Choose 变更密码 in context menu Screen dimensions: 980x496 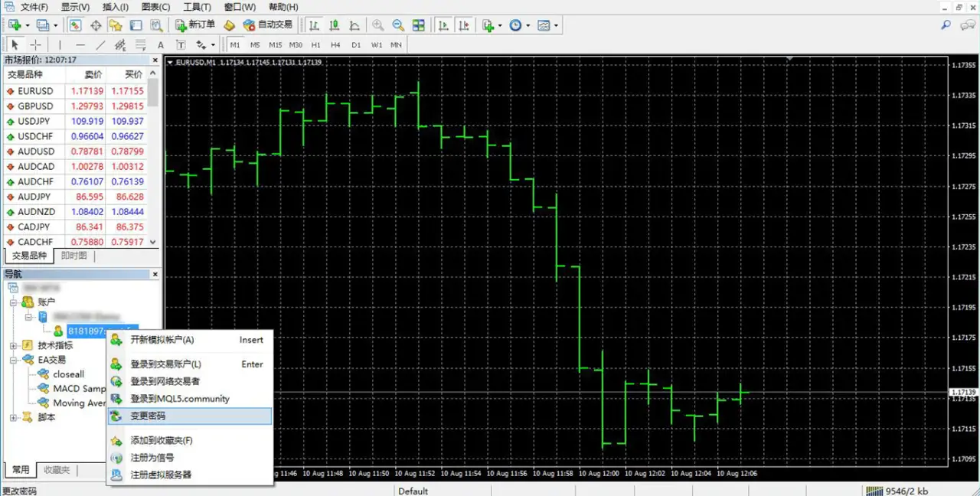(190, 416)
